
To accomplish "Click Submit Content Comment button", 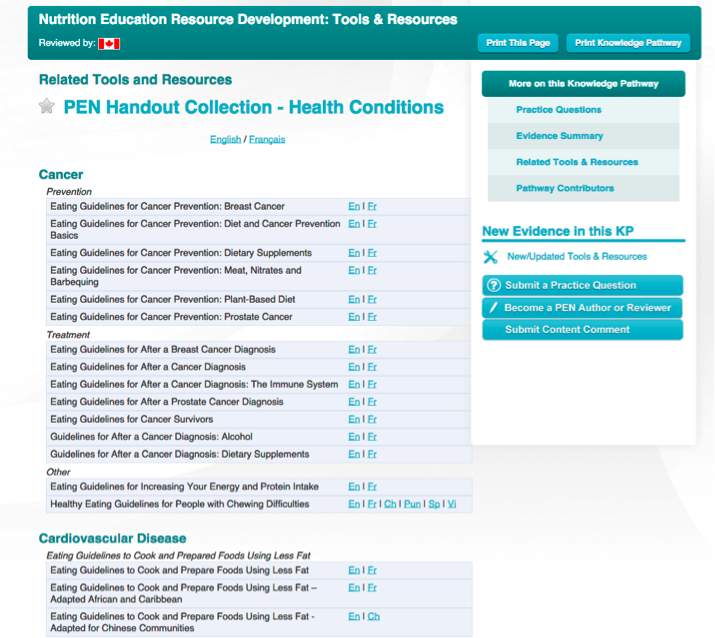I will point(582,330).
